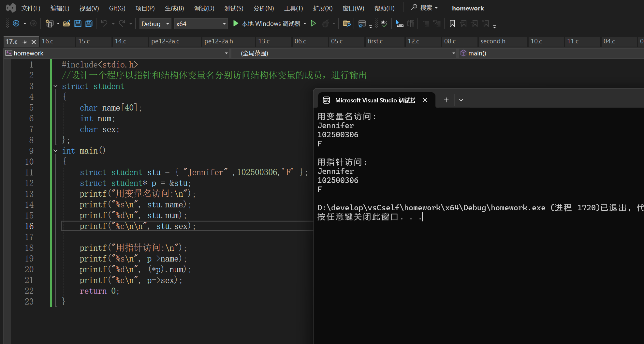644x344 pixels.
Task: Click the 本地 Windows 调试器 button
Action: pyautogui.click(x=267, y=24)
